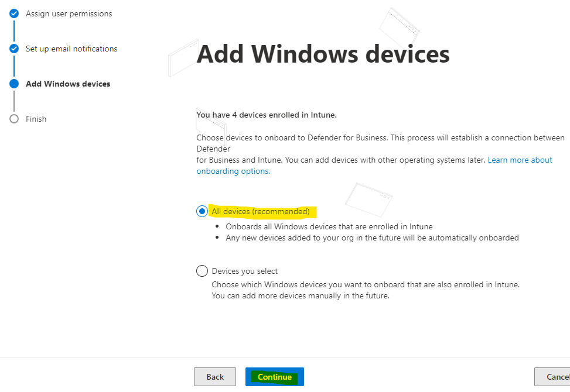
Task: Click the Devices you select label text
Action: (x=245, y=271)
